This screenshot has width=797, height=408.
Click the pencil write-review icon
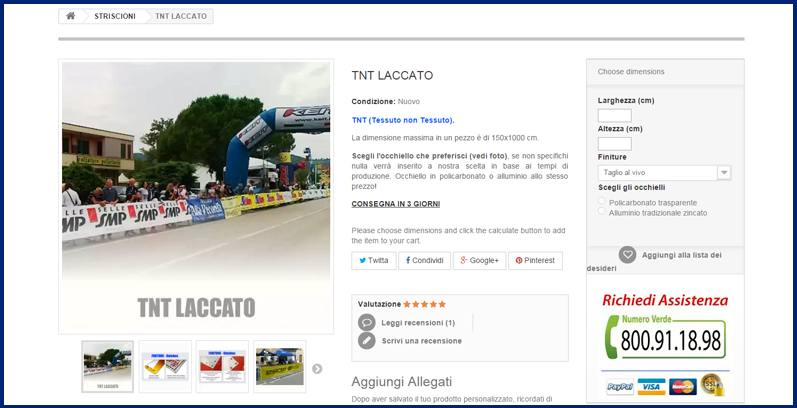[x=367, y=340]
